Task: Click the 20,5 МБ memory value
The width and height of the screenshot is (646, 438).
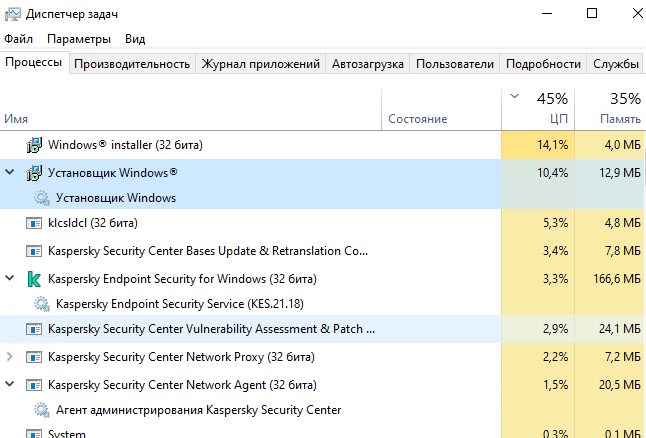Action: click(x=620, y=385)
